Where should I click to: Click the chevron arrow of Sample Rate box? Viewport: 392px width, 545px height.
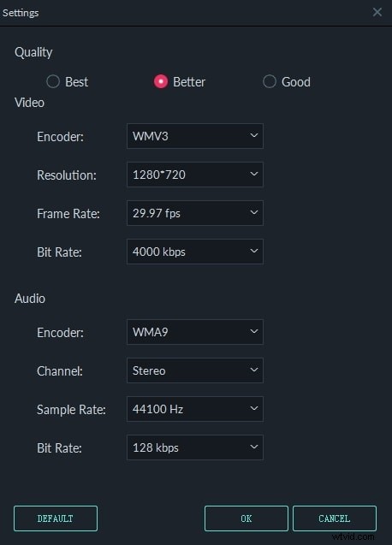[x=254, y=408]
